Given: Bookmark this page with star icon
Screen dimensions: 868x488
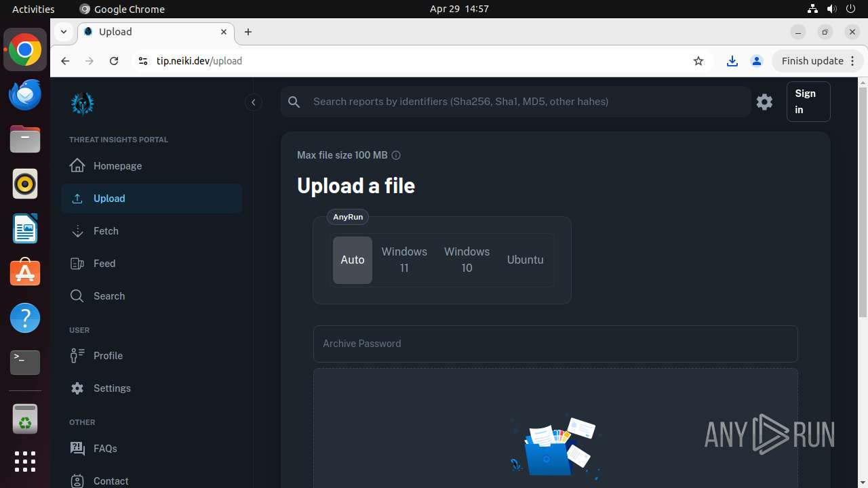Looking at the screenshot, I should coord(698,61).
